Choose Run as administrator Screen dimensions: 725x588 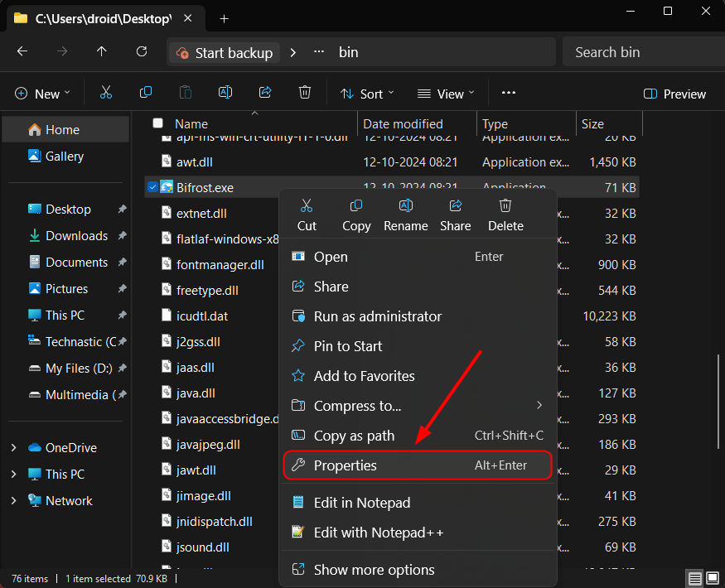[x=377, y=316]
